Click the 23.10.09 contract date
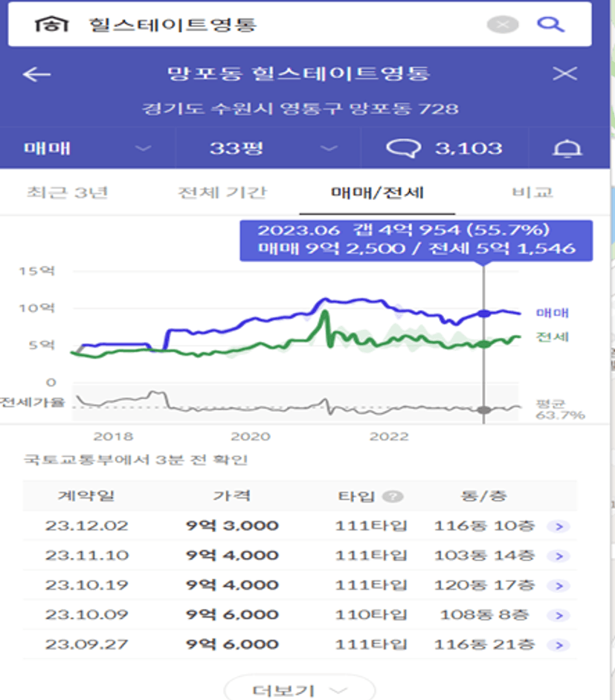The height and width of the screenshot is (700, 615). 87,615
